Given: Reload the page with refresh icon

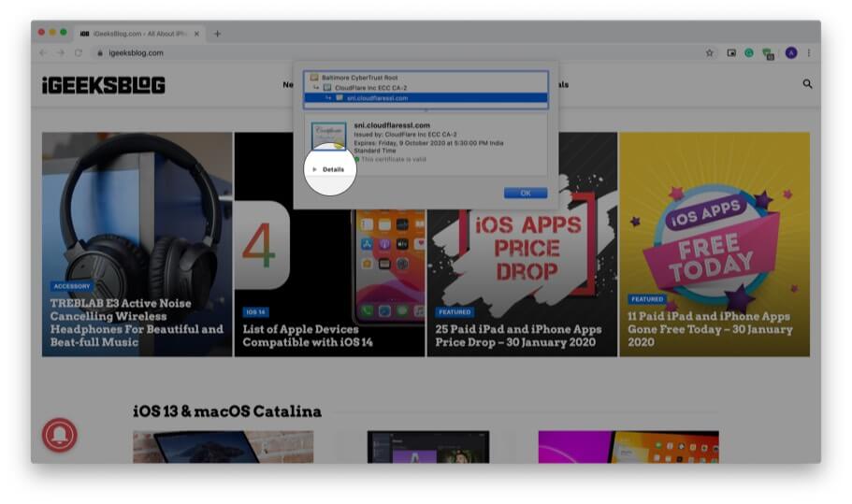Looking at the screenshot, I should point(79,52).
